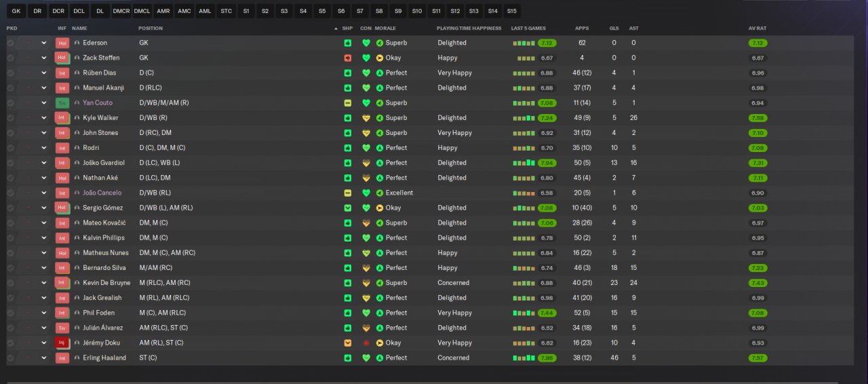This screenshot has height=384, width=868.
Task: Click Rúben Dias's Int info badge
Action: (62, 73)
